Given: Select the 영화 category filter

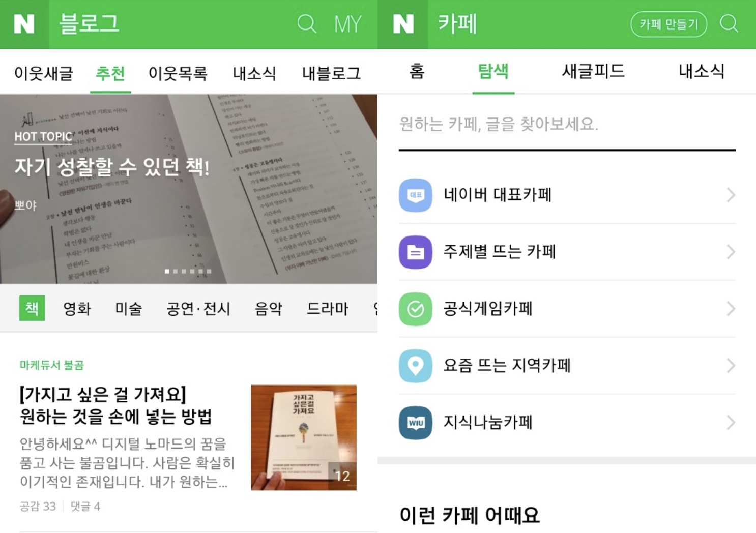Looking at the screenshot, I should pos(77,308).
